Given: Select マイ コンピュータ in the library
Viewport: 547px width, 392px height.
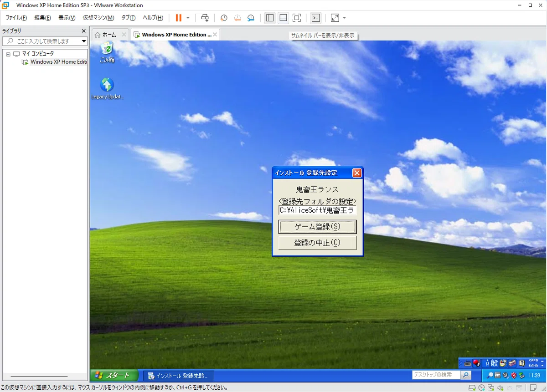Looking at the screenshot, I should [37, 54].
